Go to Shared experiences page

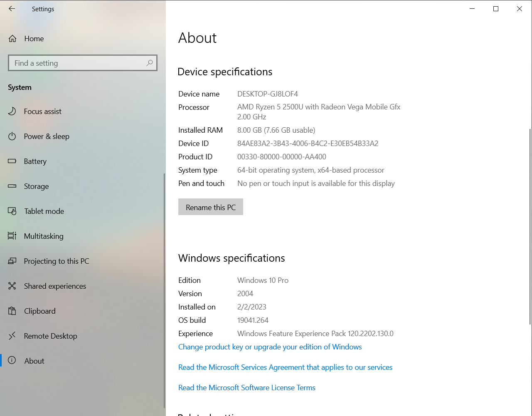[x=55, y=286]
